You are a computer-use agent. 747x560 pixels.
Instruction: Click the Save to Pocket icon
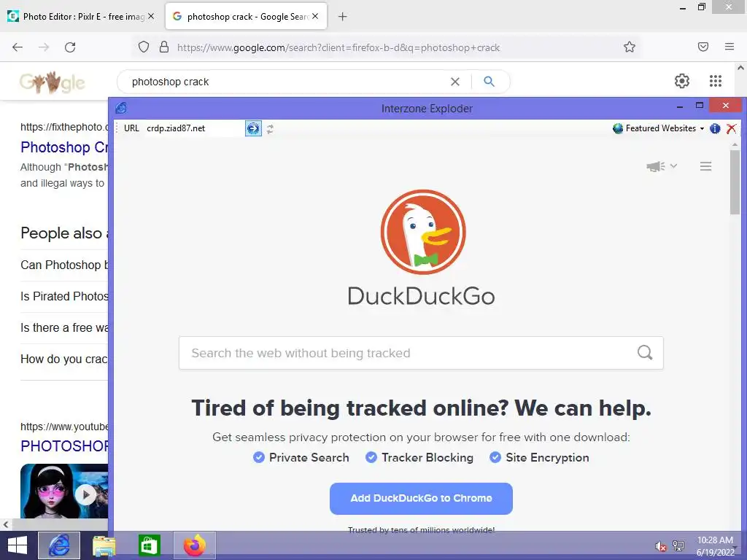tap(703, 47)
